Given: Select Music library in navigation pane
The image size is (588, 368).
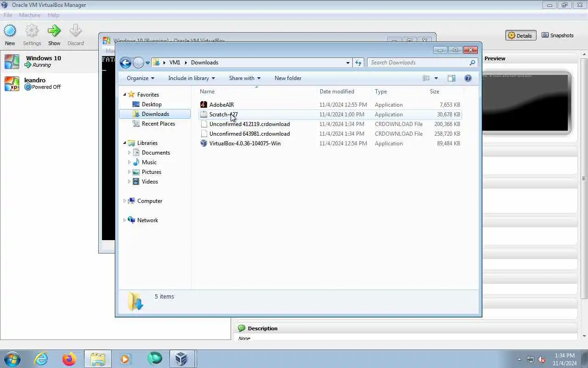Looking at the screenshot, I should [149, 162].
